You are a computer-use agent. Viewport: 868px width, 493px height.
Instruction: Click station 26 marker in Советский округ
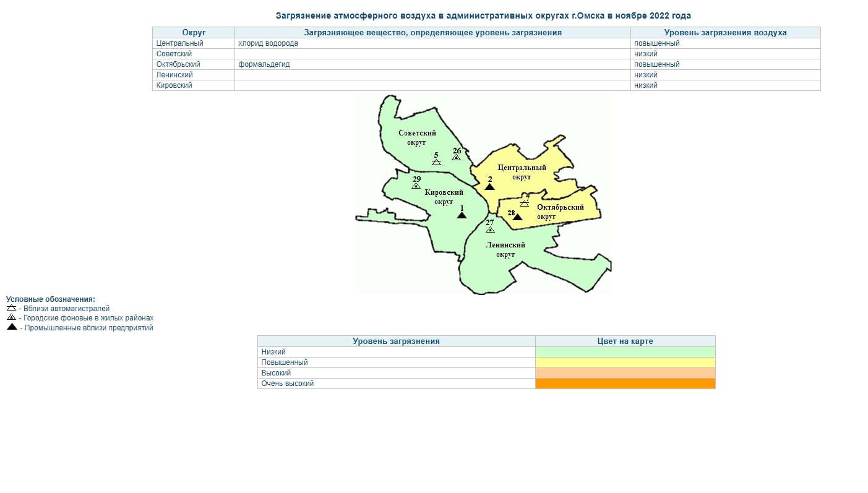click(x=456, y=158)
